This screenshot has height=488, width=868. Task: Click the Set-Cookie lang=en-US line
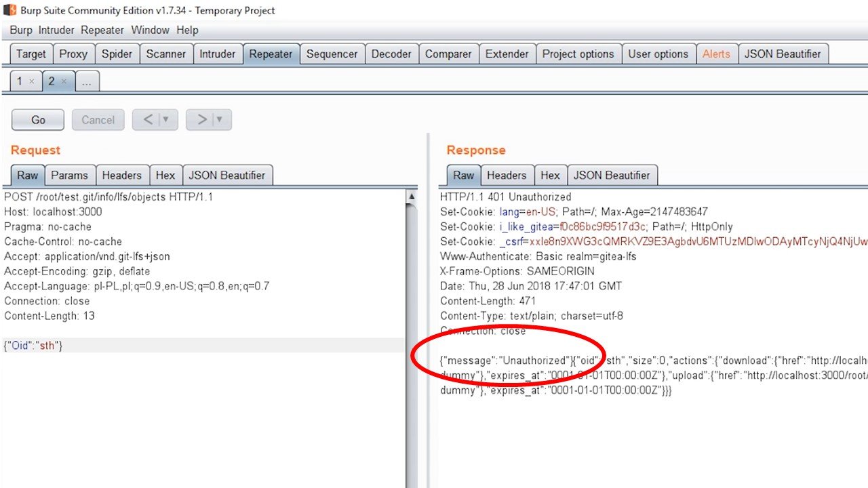pos(574,212)
